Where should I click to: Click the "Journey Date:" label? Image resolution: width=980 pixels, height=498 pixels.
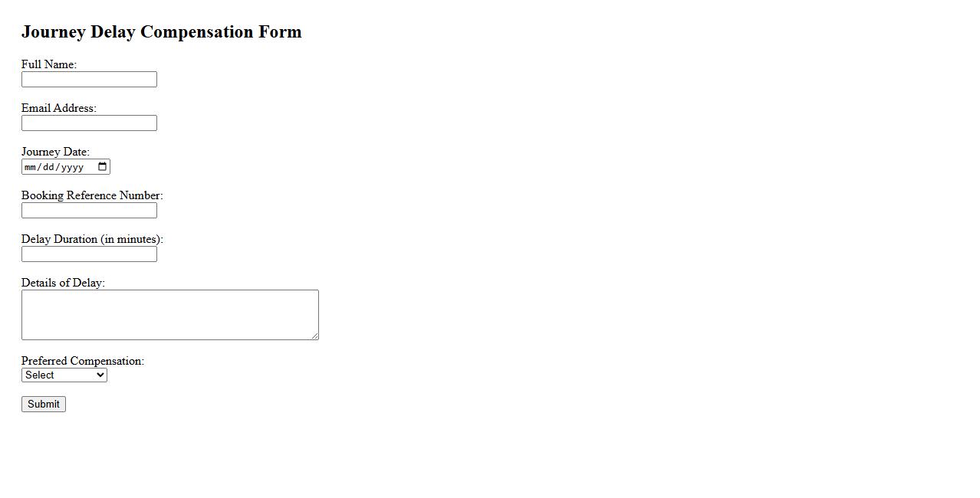(55, 152)
